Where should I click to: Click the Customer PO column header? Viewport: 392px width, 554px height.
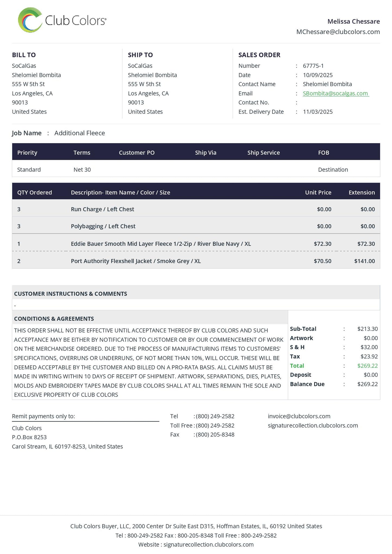[136, 153]
